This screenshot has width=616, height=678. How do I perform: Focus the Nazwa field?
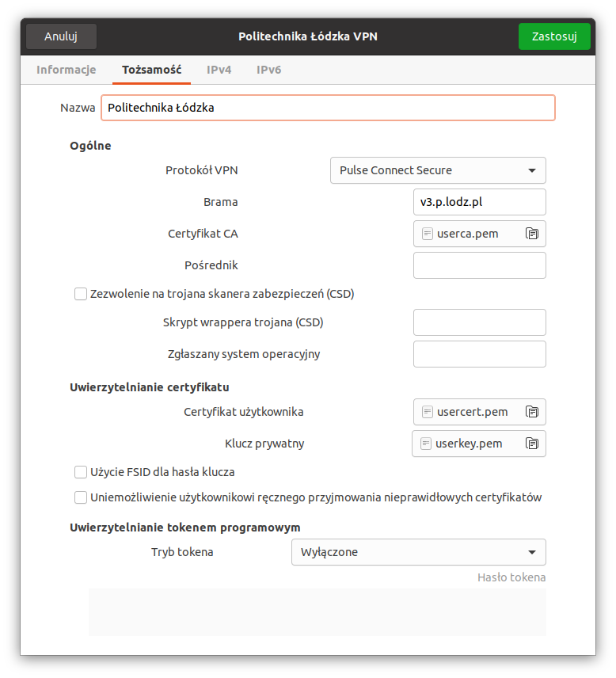coord(328,108)
